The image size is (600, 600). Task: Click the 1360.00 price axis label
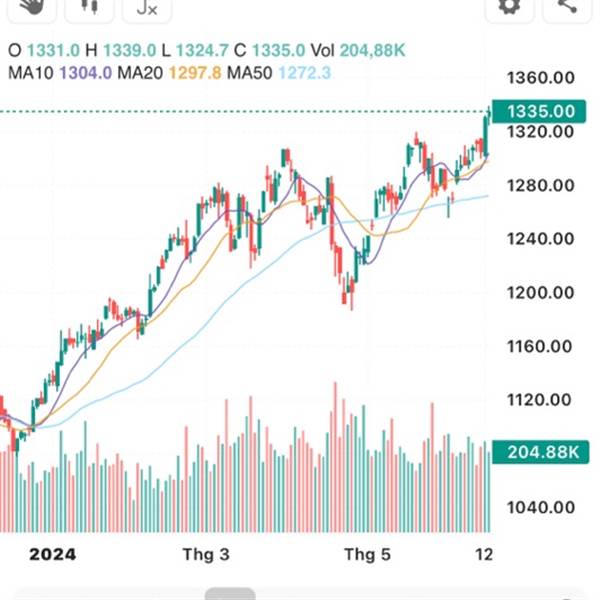tap(541, 78)
